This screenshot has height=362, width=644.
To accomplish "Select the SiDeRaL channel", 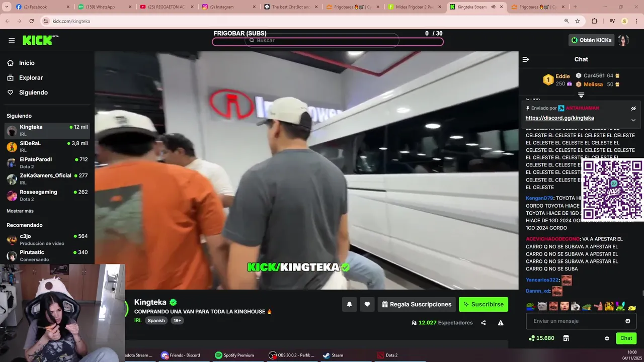I will point(47,147).
